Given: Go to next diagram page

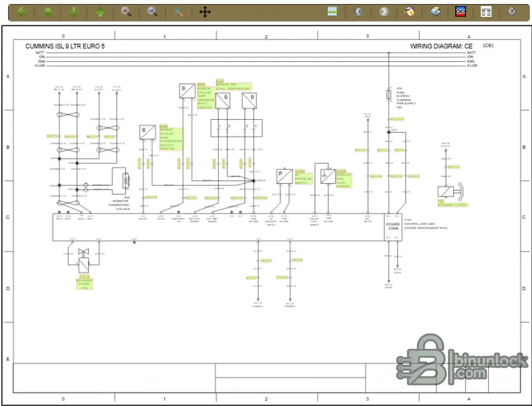Looking at the screenshot, I should pos(384,12).
